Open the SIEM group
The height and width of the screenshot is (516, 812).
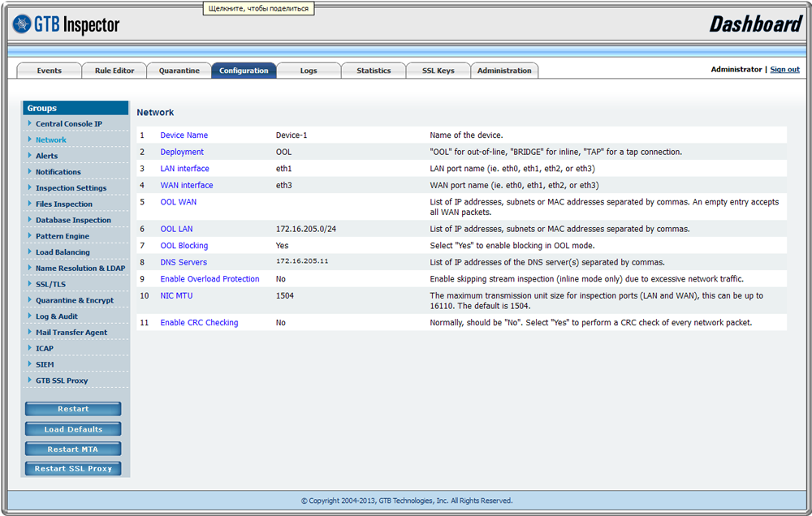(45, 364)
